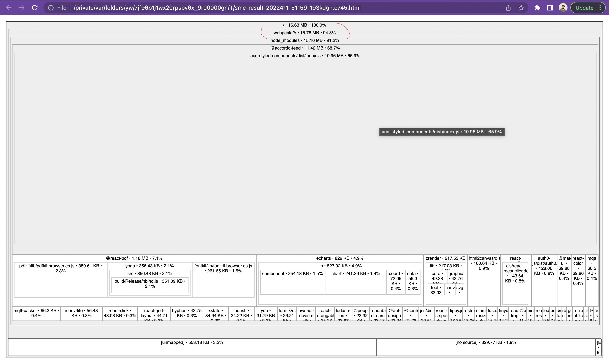Select the node_modules treemap header

(x=304, y=40)
